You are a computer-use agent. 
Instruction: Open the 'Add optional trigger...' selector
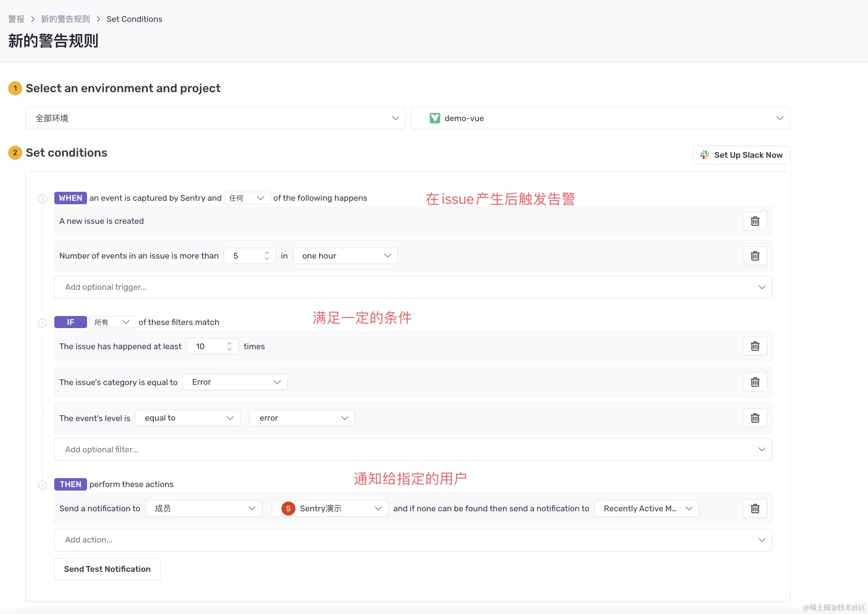(413, 287)
